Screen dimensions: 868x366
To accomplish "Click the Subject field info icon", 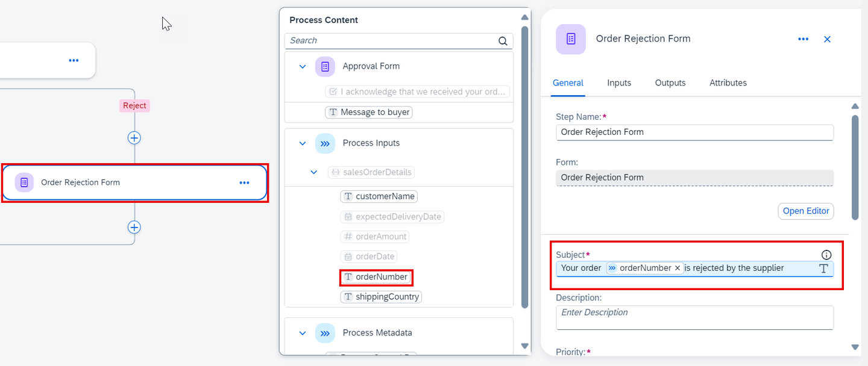I will click(x=826, y=255).
